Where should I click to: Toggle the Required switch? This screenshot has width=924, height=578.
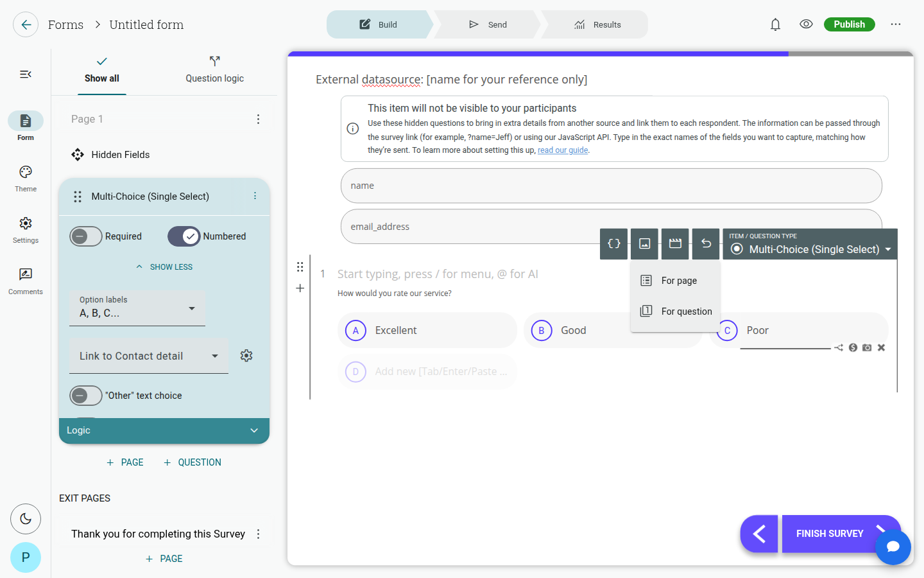click(x=86, y=236)
